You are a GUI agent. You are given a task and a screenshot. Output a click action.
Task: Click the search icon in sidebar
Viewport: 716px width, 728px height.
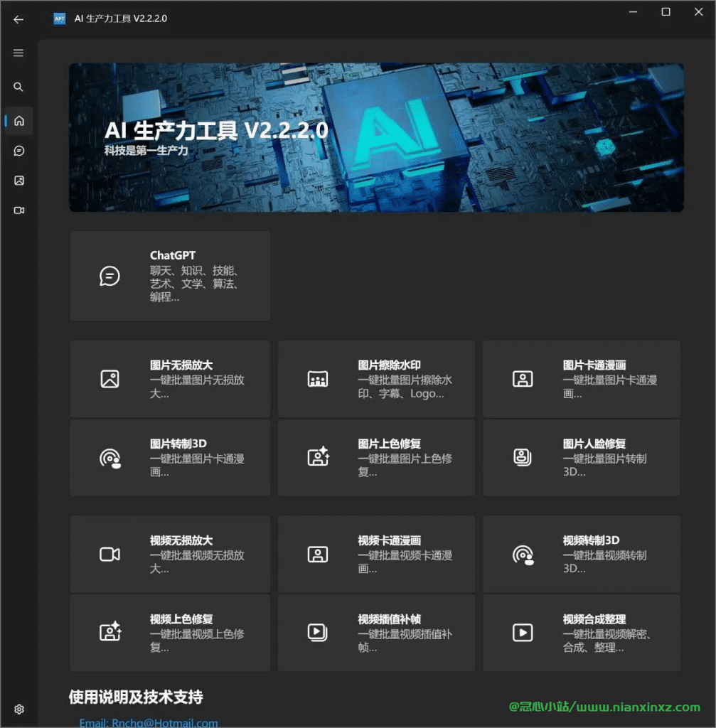[18, 87]
